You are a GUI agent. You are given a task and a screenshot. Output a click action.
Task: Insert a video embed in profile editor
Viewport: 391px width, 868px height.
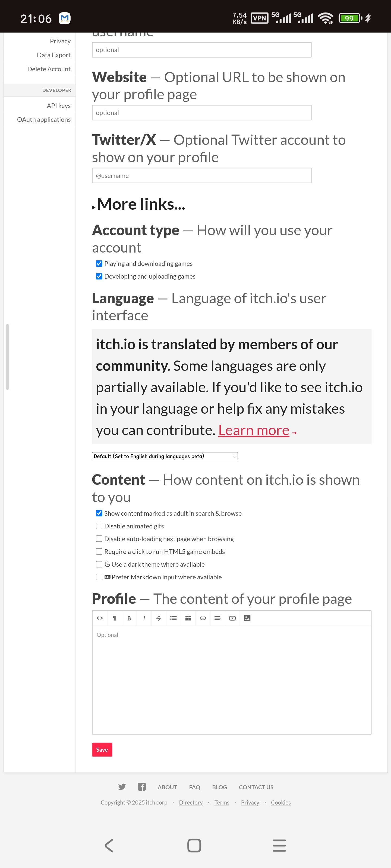click(x=232, y=618)
